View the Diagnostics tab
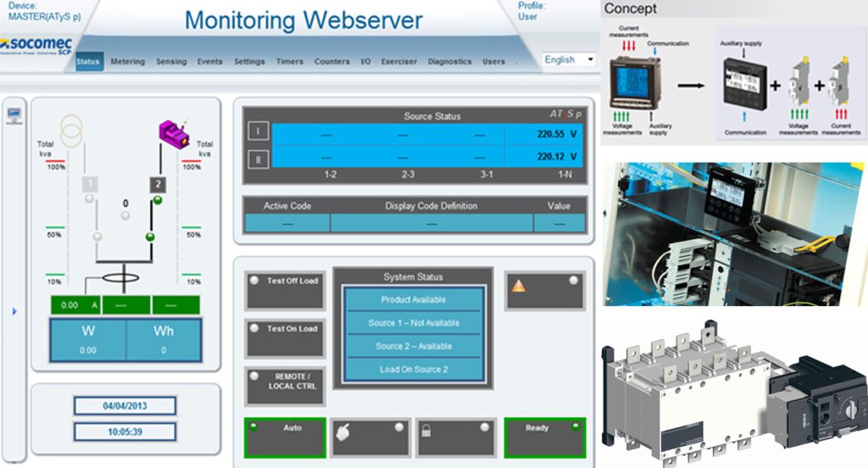Image resolution: width=868 pixels, height=468 pixels. click(x=449, y=62)
